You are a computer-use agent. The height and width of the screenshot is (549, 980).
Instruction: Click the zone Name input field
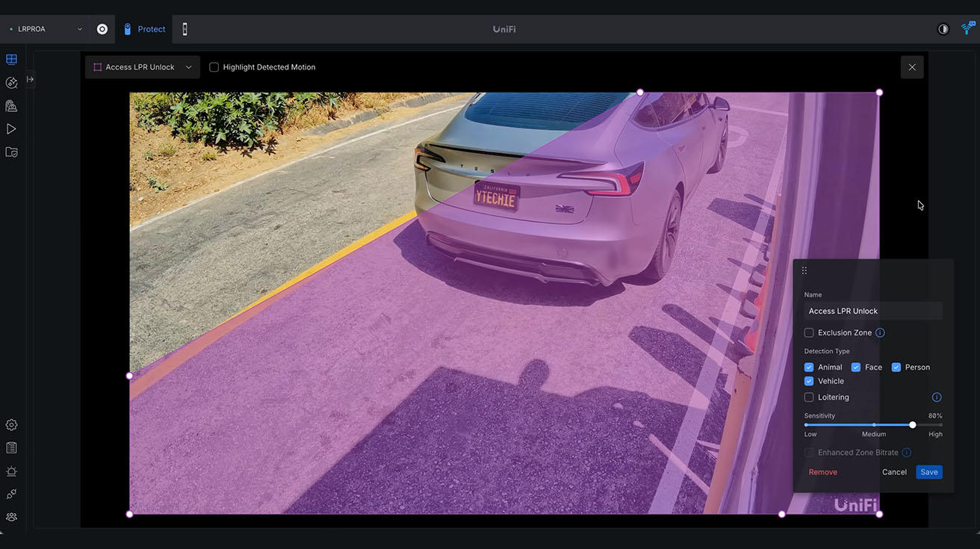coord(873,311)
